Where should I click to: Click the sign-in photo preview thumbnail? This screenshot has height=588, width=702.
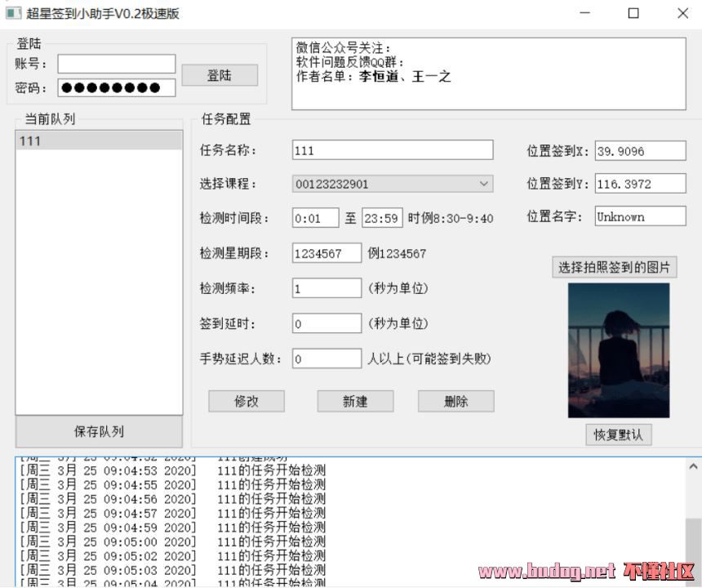618,350
